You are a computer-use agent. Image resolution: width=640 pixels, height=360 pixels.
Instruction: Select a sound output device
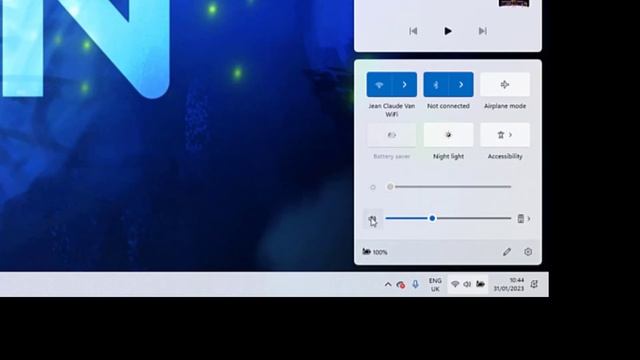point(524,219)
